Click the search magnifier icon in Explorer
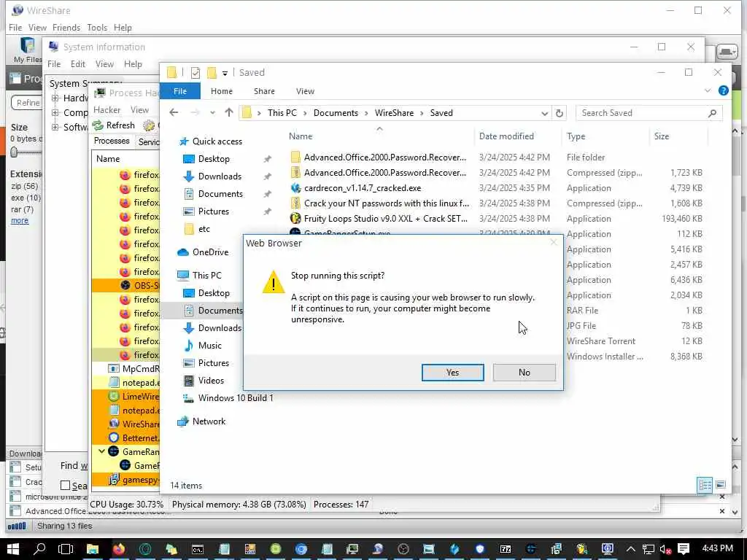The width and height of the screenshot is (747, 560). (712, 113)
